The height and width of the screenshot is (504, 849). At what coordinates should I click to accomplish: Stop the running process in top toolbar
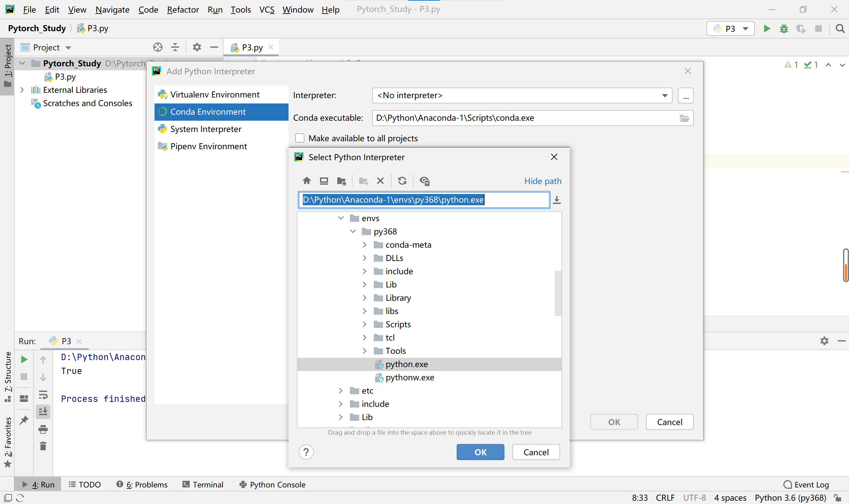[818, 29]
